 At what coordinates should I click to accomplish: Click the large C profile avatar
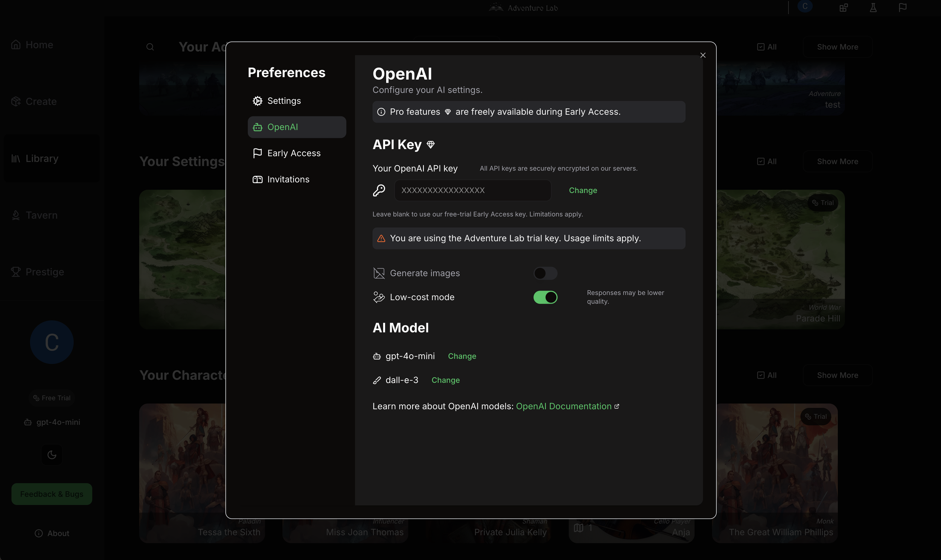click(52, 342)
